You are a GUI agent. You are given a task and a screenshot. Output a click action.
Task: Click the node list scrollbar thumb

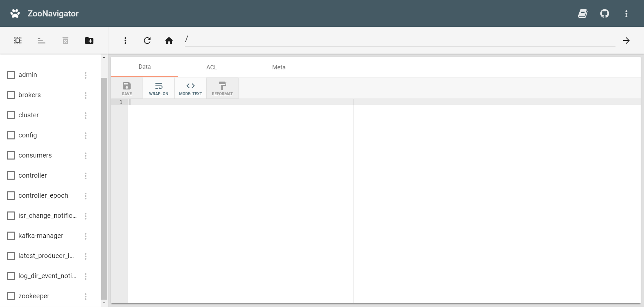pyautogui.click(x=104, y=188)
